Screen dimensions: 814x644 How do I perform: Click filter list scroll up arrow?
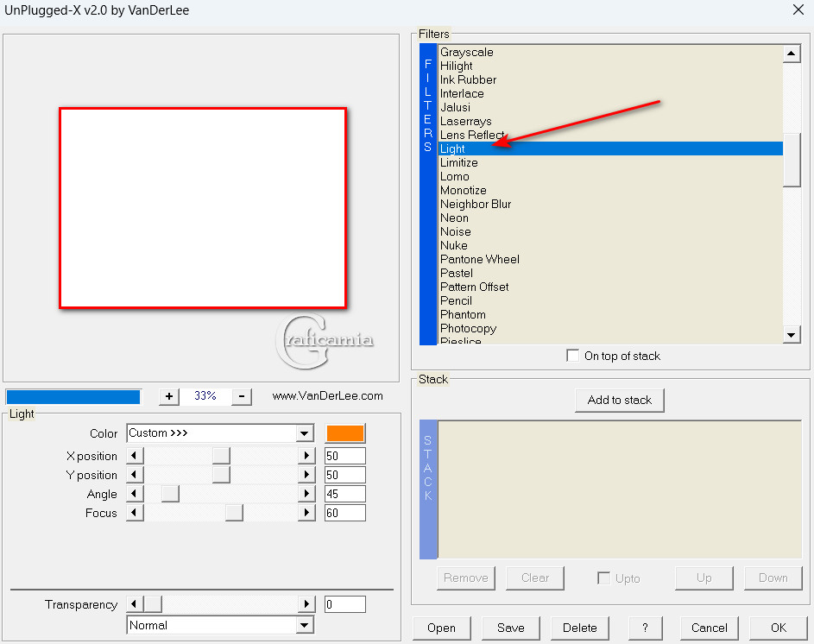[792, 54]
